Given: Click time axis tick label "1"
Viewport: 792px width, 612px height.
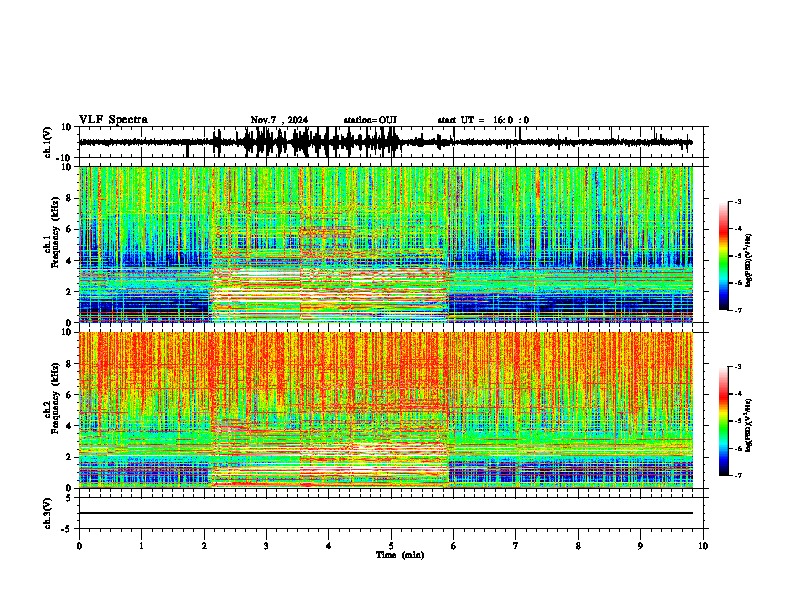Looking at the screenshot, I should coord(141,546).
